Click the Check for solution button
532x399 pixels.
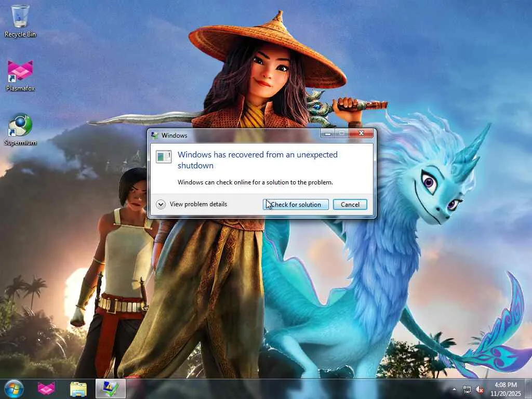(x=296, y=205)
